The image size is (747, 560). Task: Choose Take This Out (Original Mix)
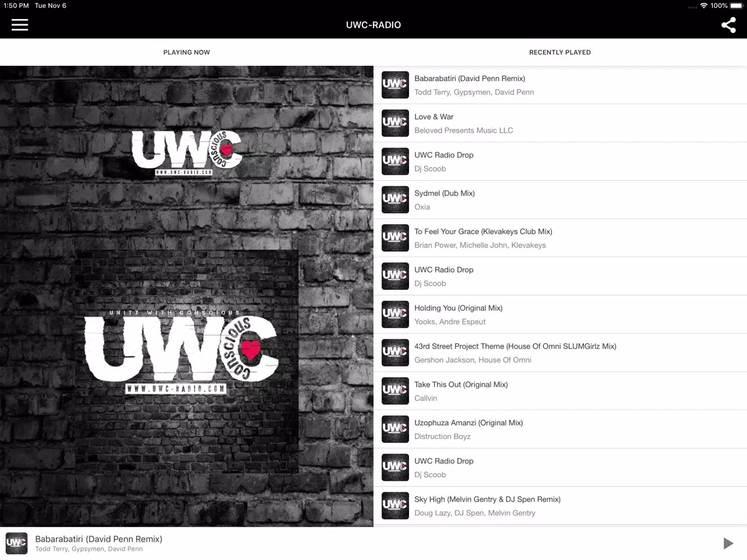click(560, 391)
